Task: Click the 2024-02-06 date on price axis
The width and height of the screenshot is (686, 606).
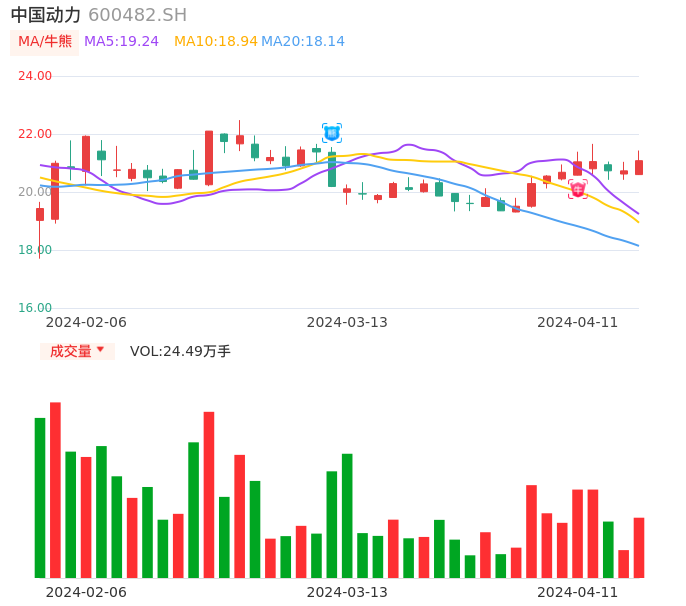Action: coord(86,322)
